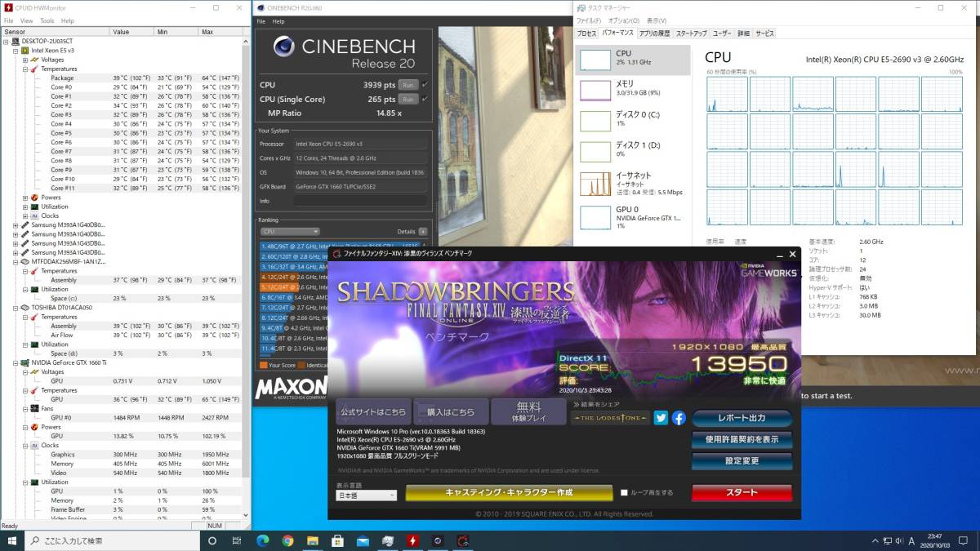Select GPU 0 in Task Manager sidebar
This screenshot has width=980, height=551.
[x=634, y=216]
